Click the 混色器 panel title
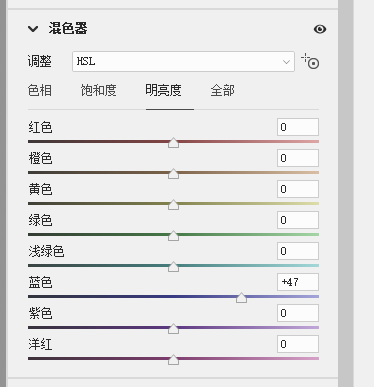This screenshot has height=387, width=374. tap(68, 29)
